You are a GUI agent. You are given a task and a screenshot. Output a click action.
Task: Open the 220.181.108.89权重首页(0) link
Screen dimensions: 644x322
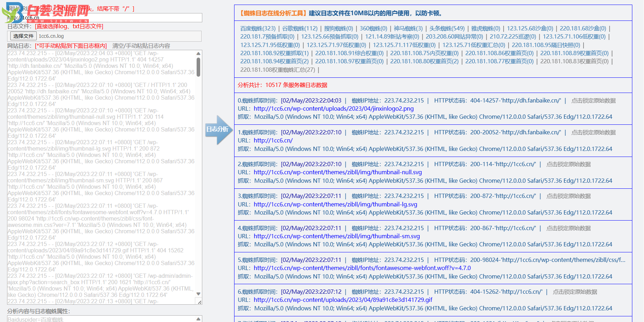click(574, 53)
